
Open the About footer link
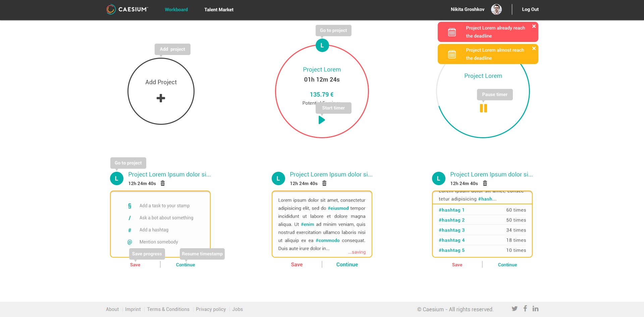(112, 309)
